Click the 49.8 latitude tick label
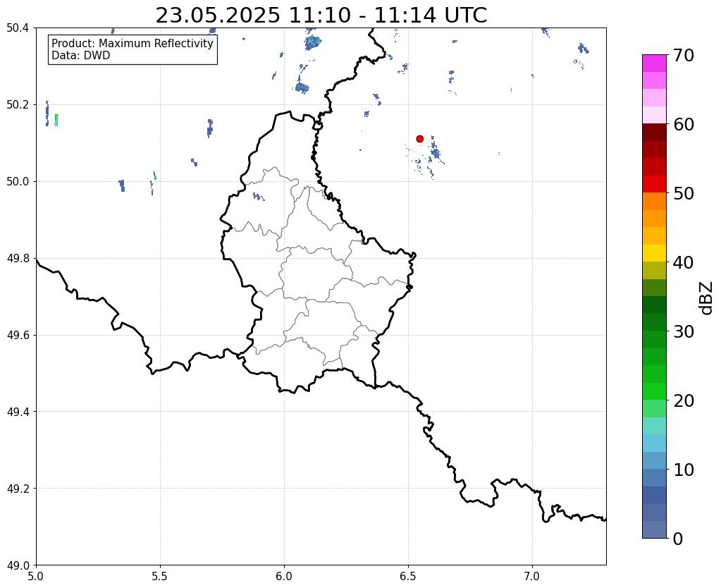Viewport: 721px width, 588px height. [x=18, y=259]
